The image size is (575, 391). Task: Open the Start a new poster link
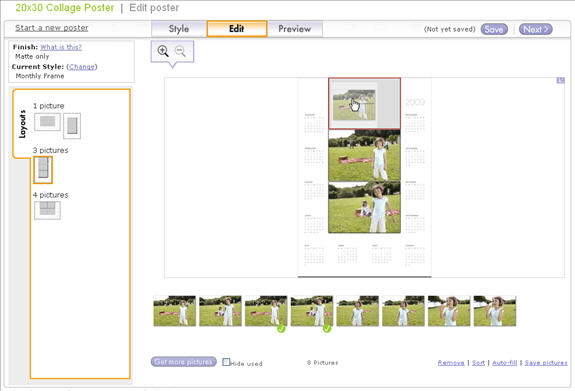[x=51, y=28]
